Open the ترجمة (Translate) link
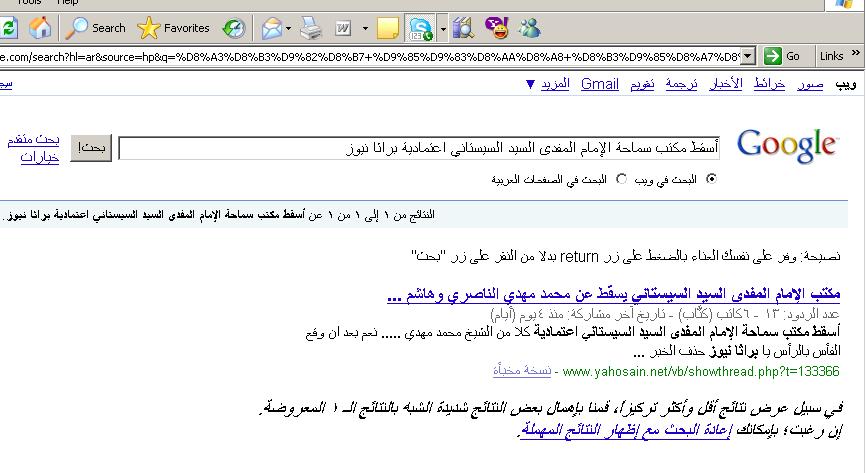Viewport: 866px width, 473px height. point(682,84)
